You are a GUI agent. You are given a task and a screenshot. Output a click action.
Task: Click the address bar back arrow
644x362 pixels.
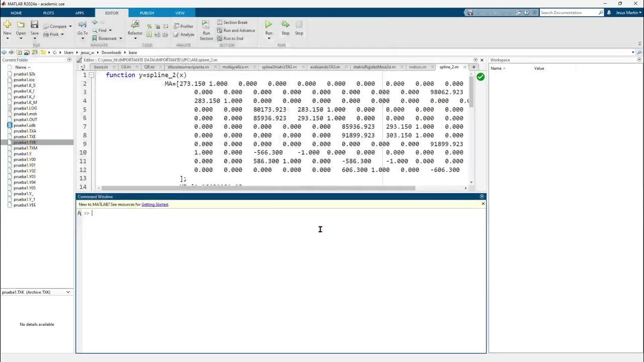pyautogui.click(x=4, y=52)
